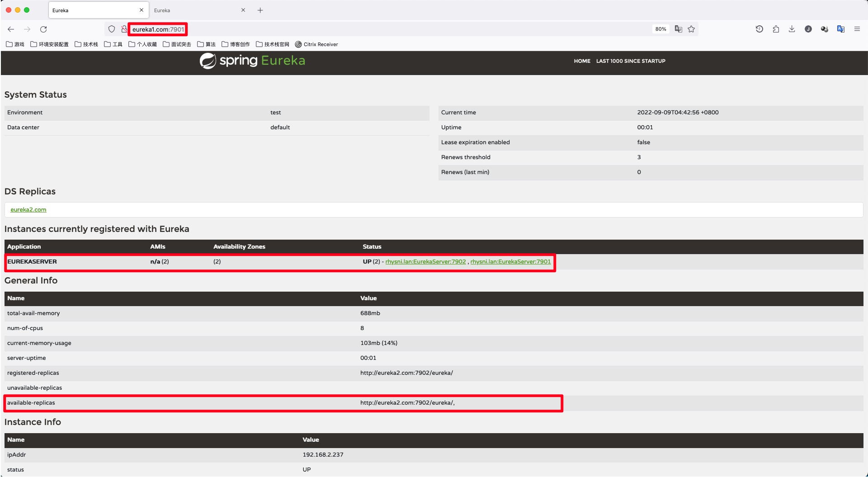Image resolution: width=868 pixels, height=477 pixels.
Task: Select the Renews threshold label
Action: [x=466, y=157]
